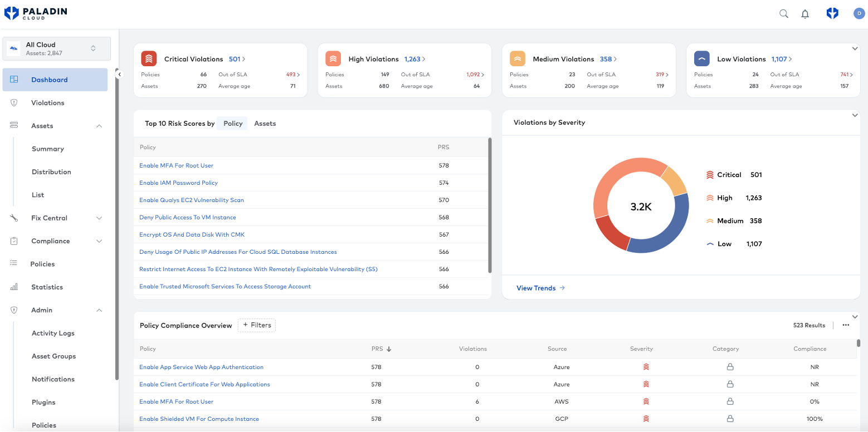Click the Paladin Cloud logo
Viewport: 868px width, 432px height.
36,13
